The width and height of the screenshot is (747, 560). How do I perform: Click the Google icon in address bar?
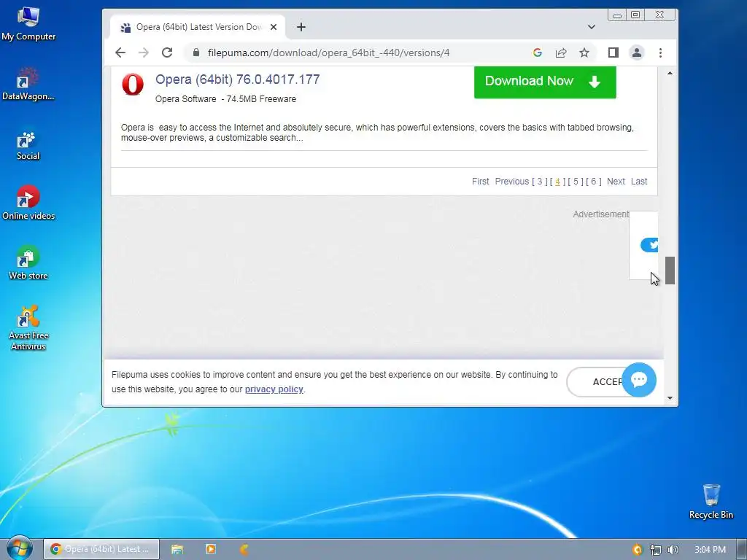click(x=538, y=52)
